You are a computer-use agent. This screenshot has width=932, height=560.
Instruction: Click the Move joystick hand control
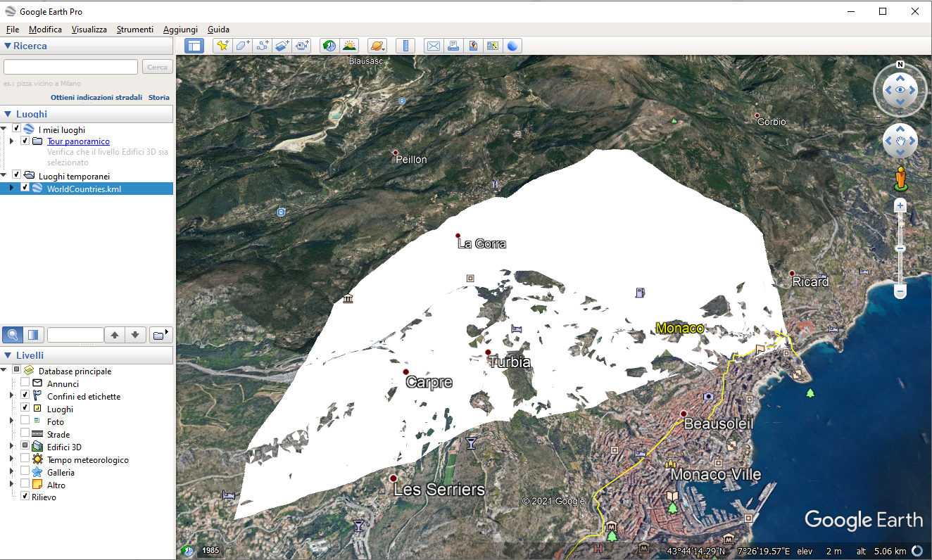click(900, 141)
